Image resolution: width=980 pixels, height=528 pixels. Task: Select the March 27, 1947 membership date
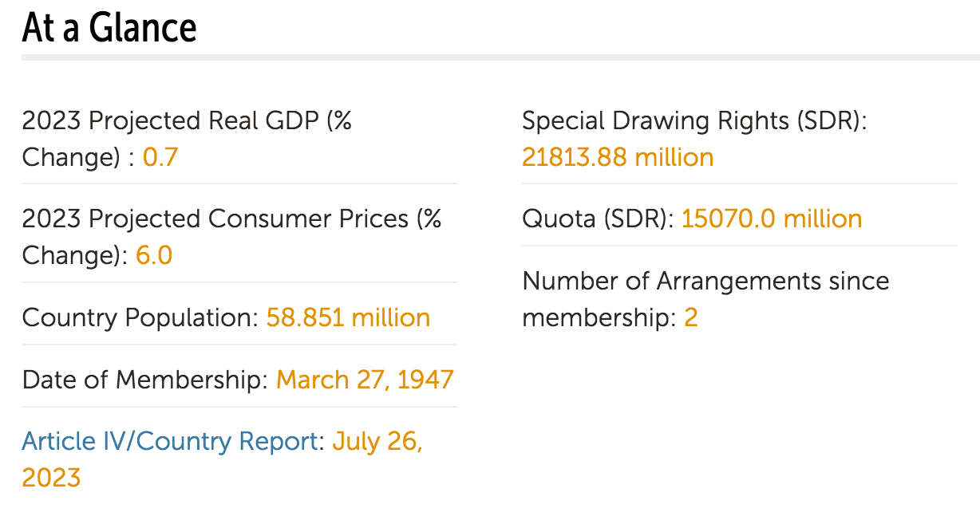pyautogui.click(x=365, y=379)
